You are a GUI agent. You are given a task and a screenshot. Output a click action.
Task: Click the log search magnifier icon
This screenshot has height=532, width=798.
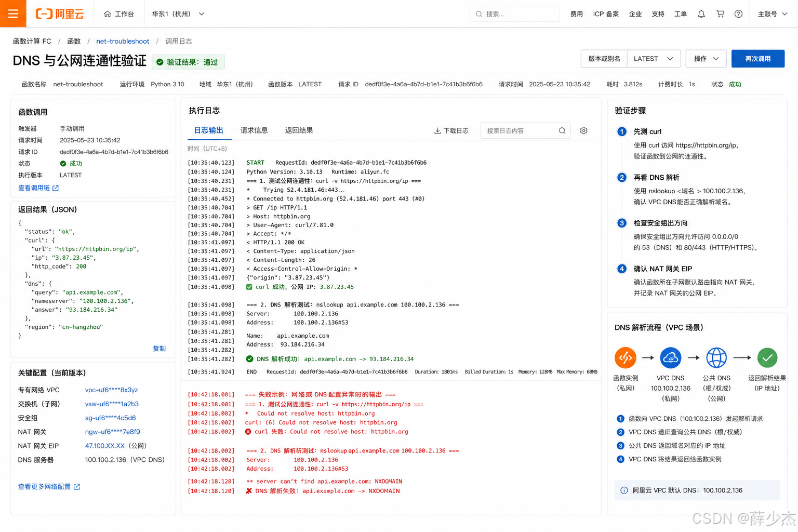[562, 131]
